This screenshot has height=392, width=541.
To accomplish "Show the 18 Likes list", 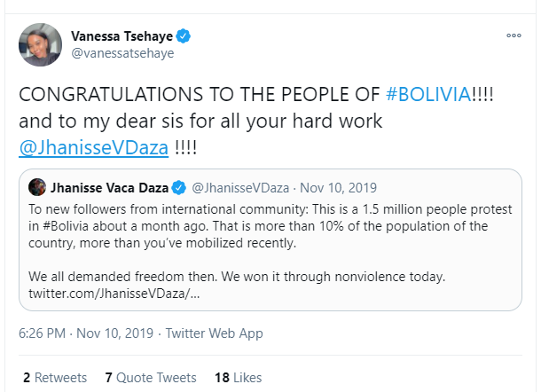I will click(x=238, y=377).
